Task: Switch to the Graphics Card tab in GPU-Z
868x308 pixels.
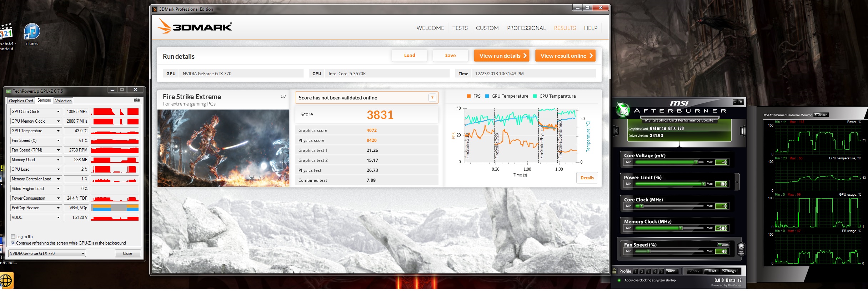Action: [x=21, y=101]
